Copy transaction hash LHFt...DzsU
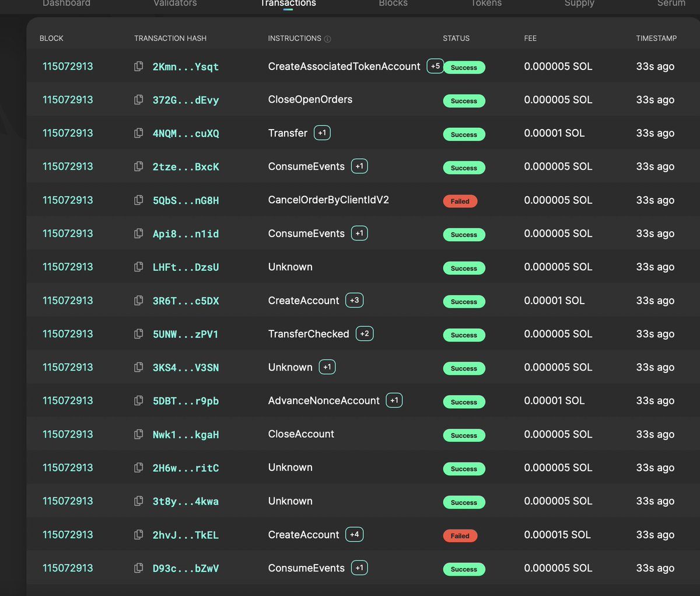This screenshot has height=596, width=700. tap(139, 267)
